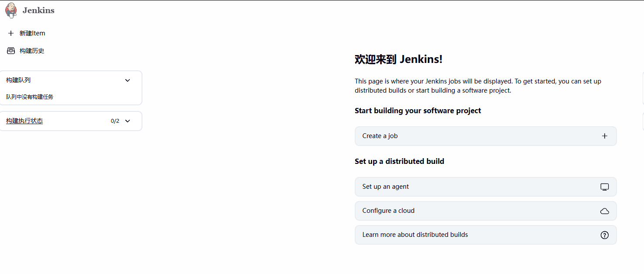The image size is (644, 274).
Task: Collapse the 构建执行状态 panel chevron
Action: (x=128, y=121)
